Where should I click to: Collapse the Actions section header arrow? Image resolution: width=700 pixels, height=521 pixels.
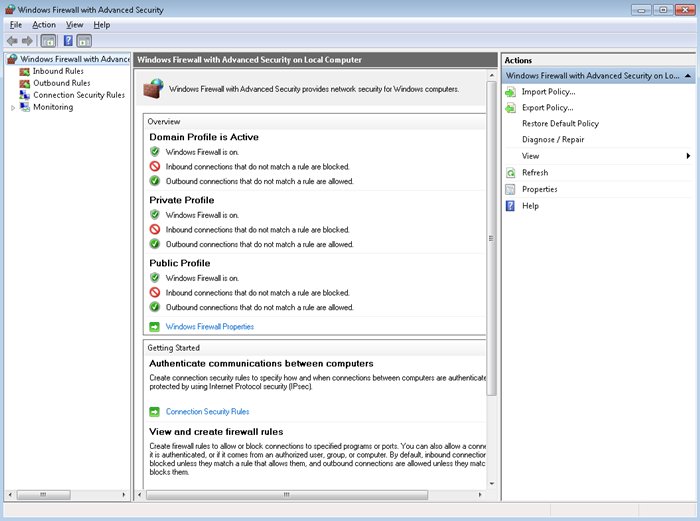[688, 76]
